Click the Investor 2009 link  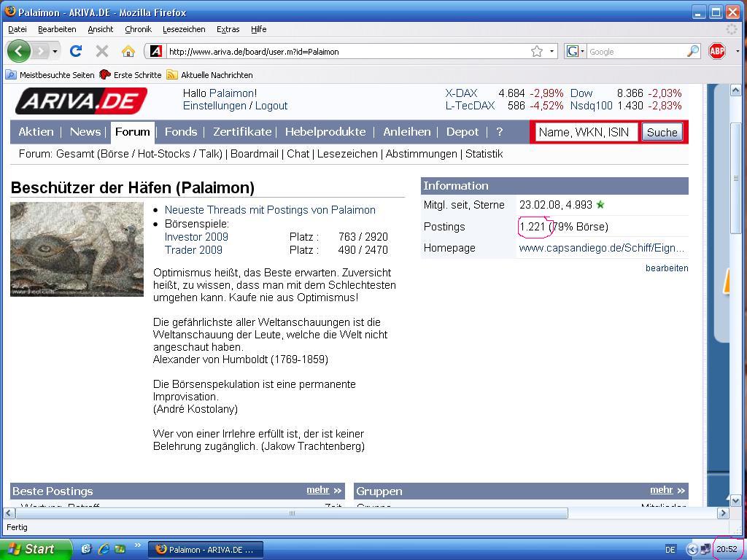point(196,237)
